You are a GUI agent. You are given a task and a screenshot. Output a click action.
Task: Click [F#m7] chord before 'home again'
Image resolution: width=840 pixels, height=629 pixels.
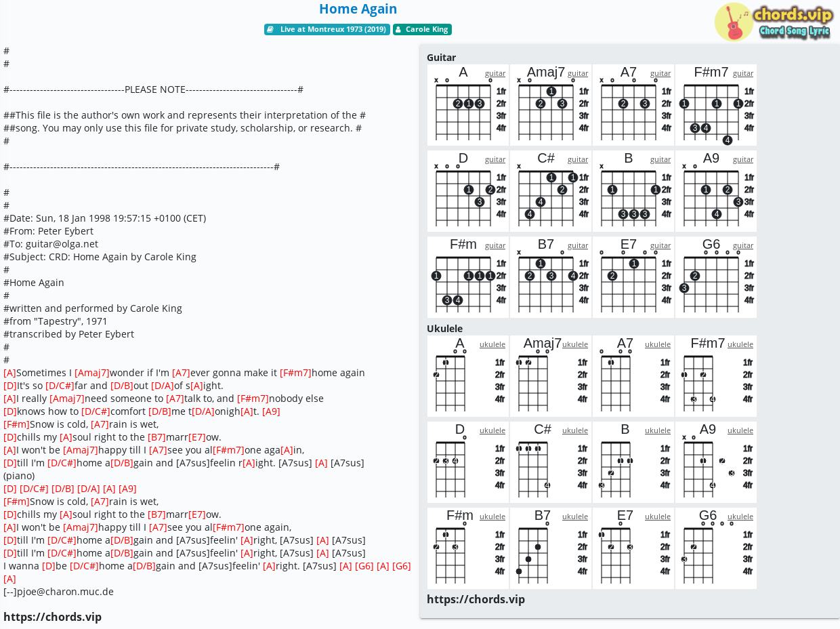point(295,373)
